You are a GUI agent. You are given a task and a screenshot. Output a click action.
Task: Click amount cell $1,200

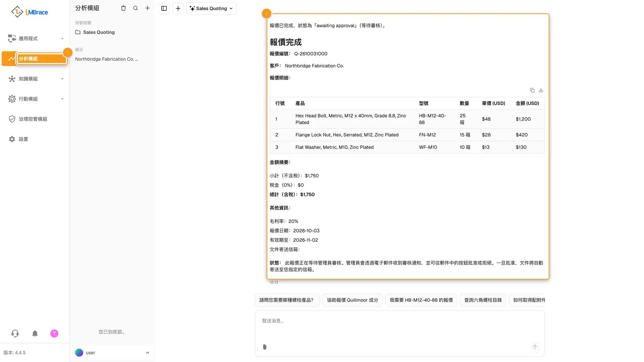523,119
